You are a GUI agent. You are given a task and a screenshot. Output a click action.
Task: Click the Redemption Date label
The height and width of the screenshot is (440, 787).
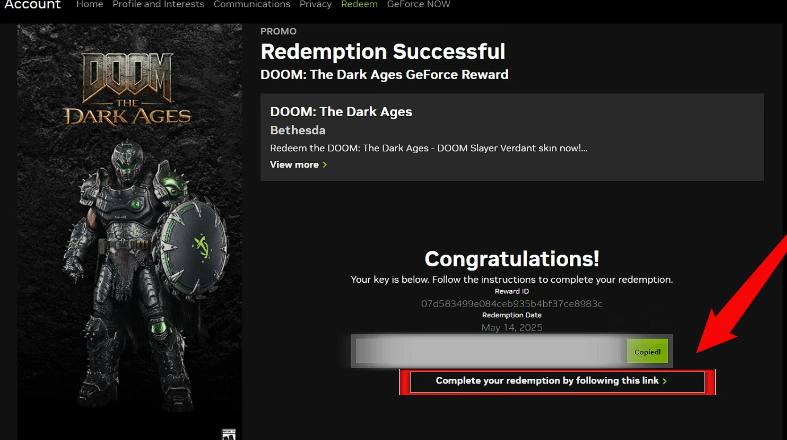pos(511,315)
